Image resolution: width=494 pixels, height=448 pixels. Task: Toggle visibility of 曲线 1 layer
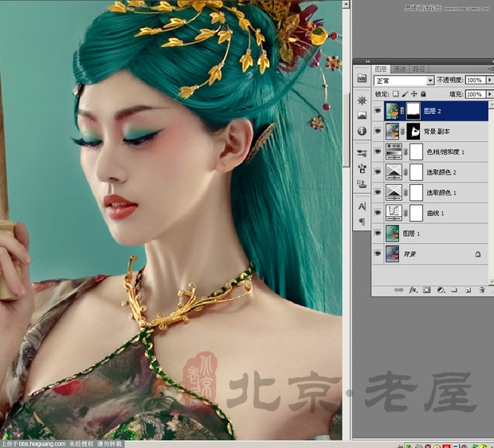[x=378, y=212]
